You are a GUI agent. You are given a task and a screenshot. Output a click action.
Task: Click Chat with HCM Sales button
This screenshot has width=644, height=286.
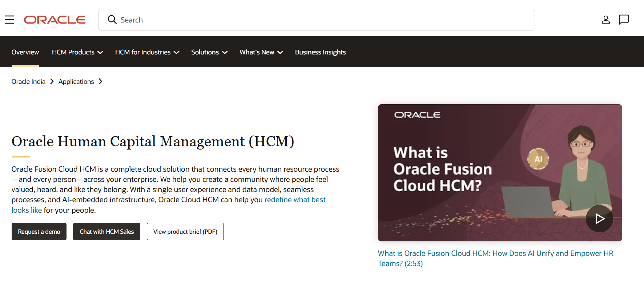click(x=106, y=232)
